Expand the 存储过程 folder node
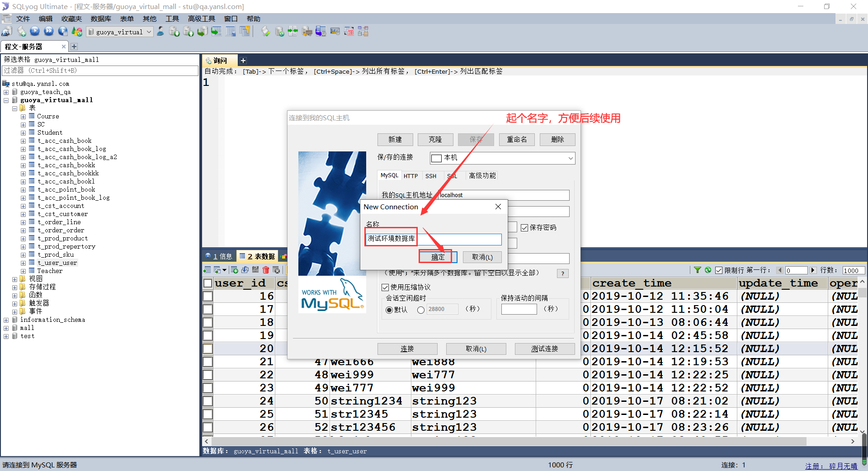868x471 pixels. pyautogui.click(x=14, y=287)
